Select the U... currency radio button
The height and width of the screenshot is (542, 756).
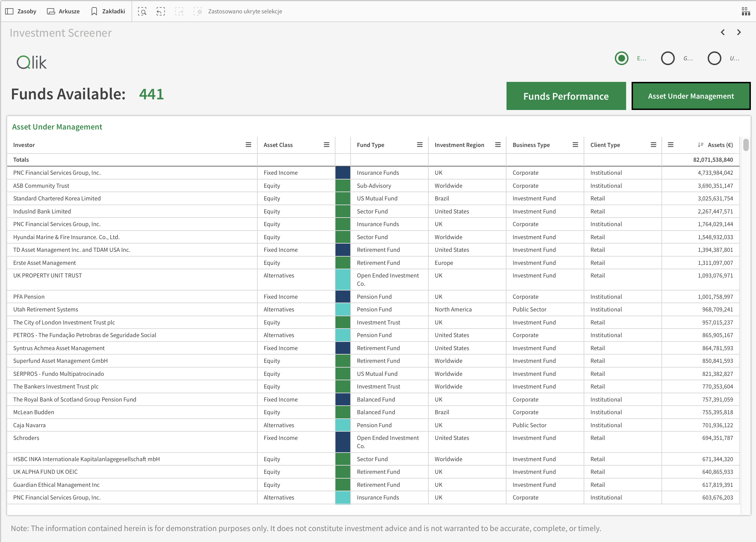click(714, 58)
